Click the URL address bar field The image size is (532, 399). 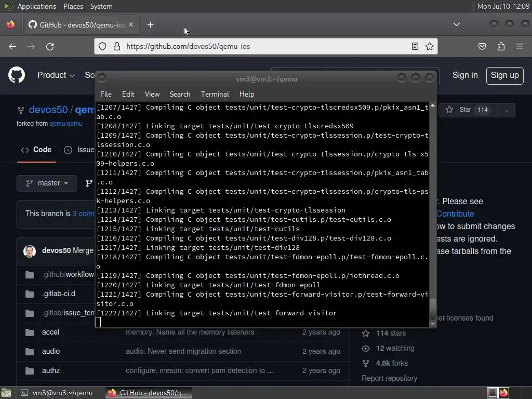pyautogui.click(x=265, y=46)
